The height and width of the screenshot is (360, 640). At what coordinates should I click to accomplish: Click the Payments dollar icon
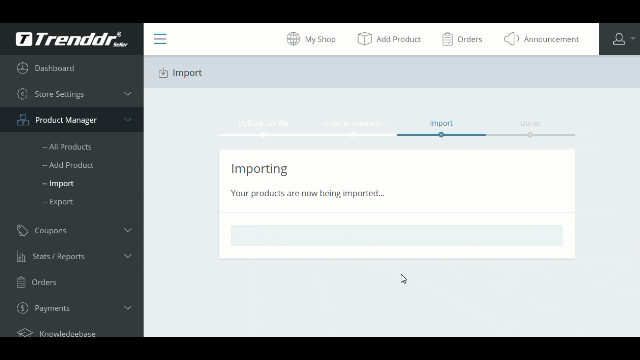22,308
